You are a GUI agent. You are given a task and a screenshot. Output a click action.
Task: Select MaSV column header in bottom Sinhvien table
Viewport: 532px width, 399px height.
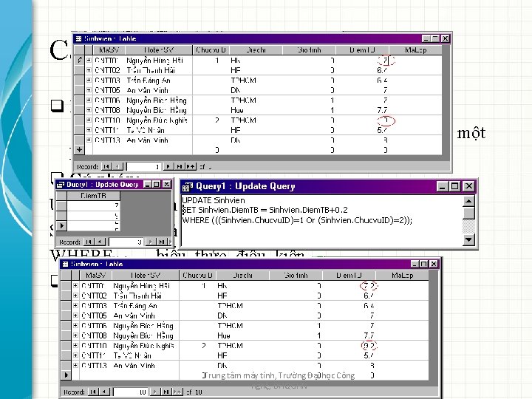(x=95, y=275)
